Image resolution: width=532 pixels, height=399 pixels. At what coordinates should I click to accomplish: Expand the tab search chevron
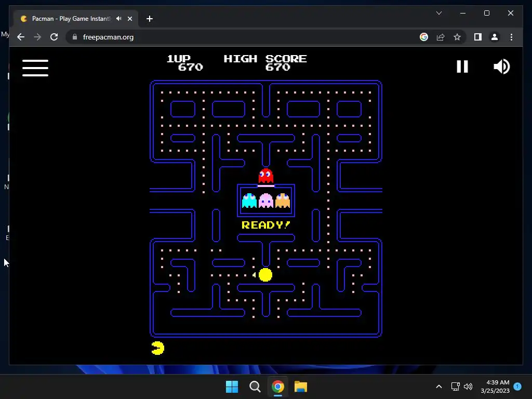(x=438, y=13)
